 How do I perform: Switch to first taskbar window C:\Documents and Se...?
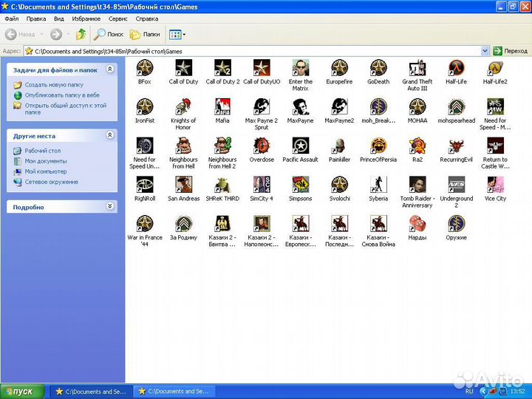pyautogui.click(x=92, y=392)
